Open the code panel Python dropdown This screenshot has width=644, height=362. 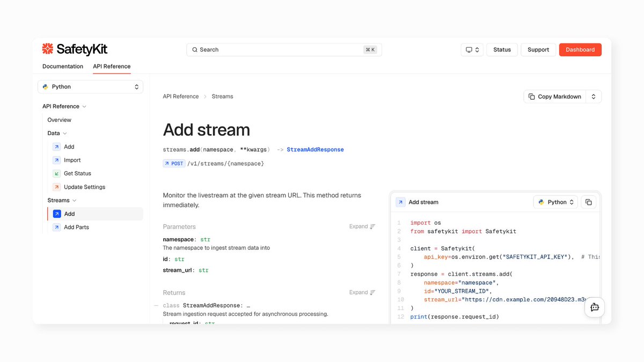point(555,202)
